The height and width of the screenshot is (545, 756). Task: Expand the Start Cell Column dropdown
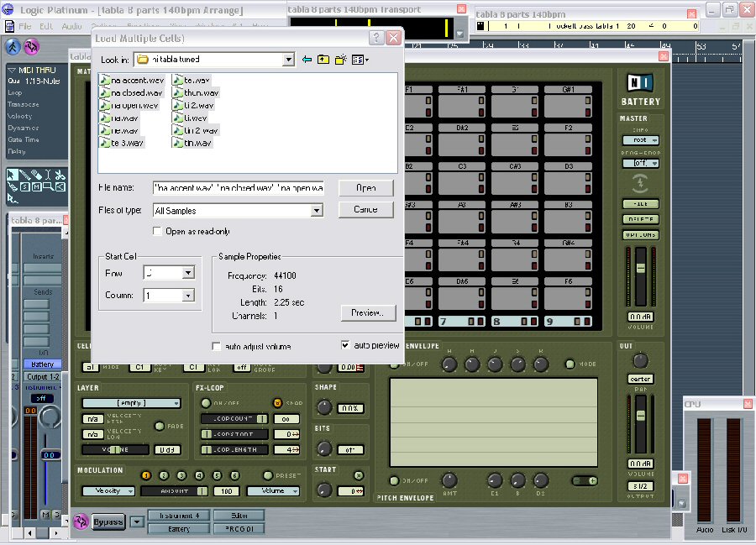point(188,296)
